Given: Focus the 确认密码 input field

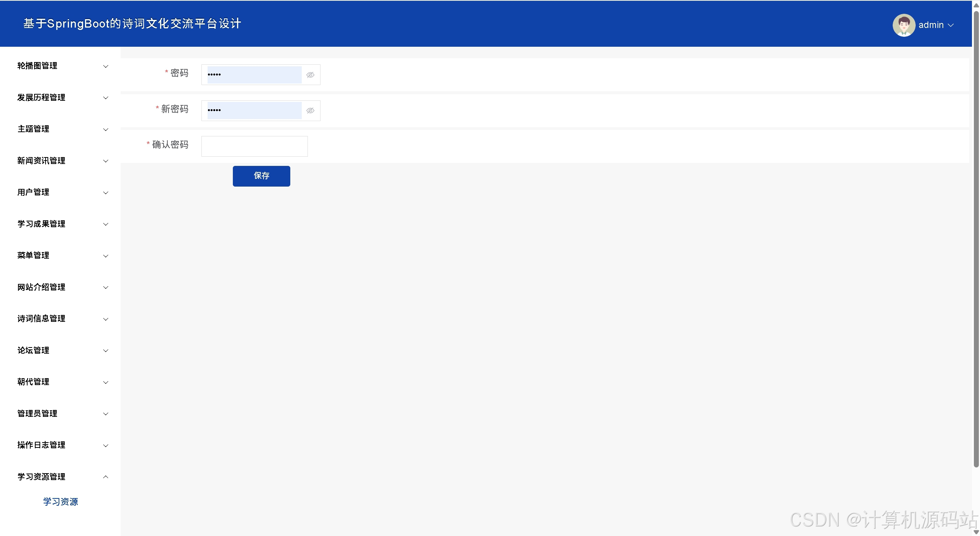Looking at the screenshot, I should pyautogui.click(x=255, y=146).
